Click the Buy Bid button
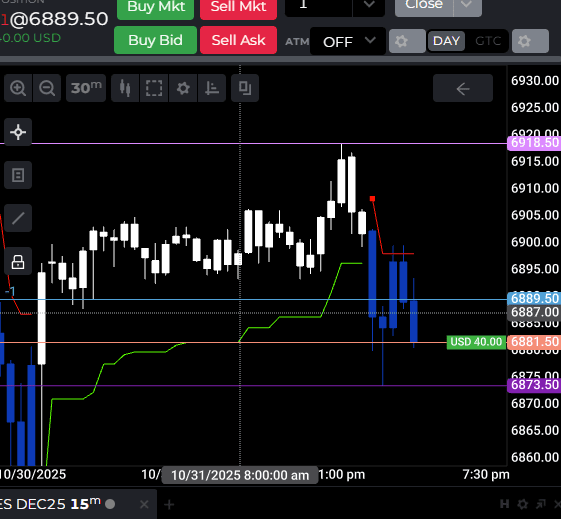 155,40
